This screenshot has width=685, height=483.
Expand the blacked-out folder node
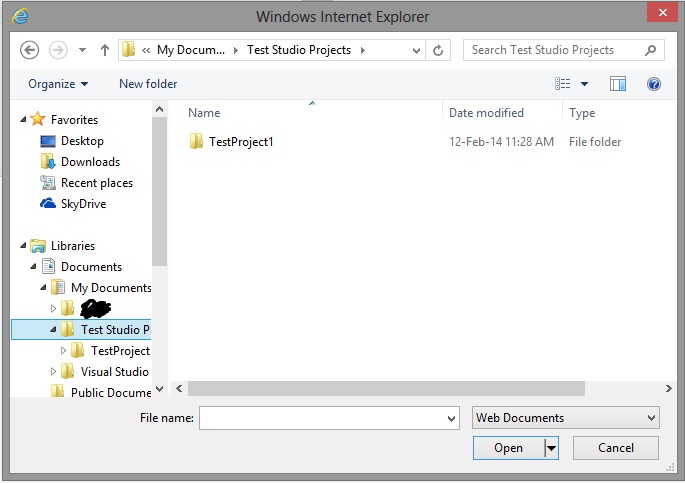pos(53,308)
